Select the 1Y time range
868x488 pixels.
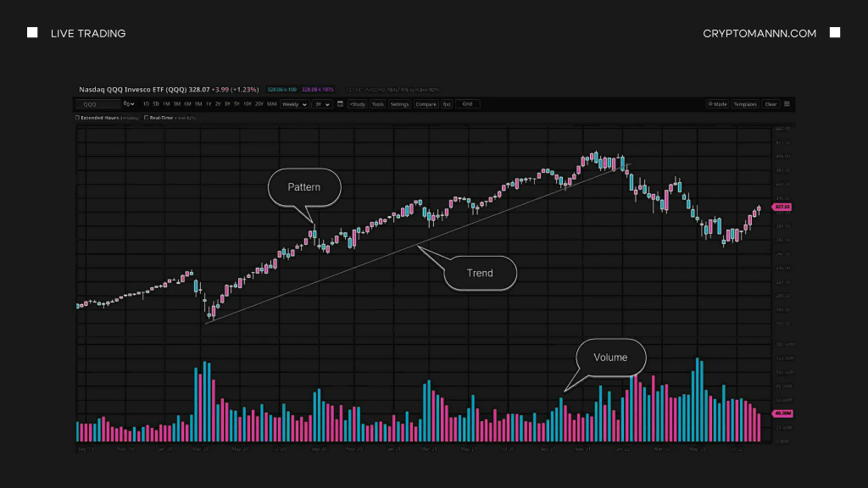(x=208, y=104)
